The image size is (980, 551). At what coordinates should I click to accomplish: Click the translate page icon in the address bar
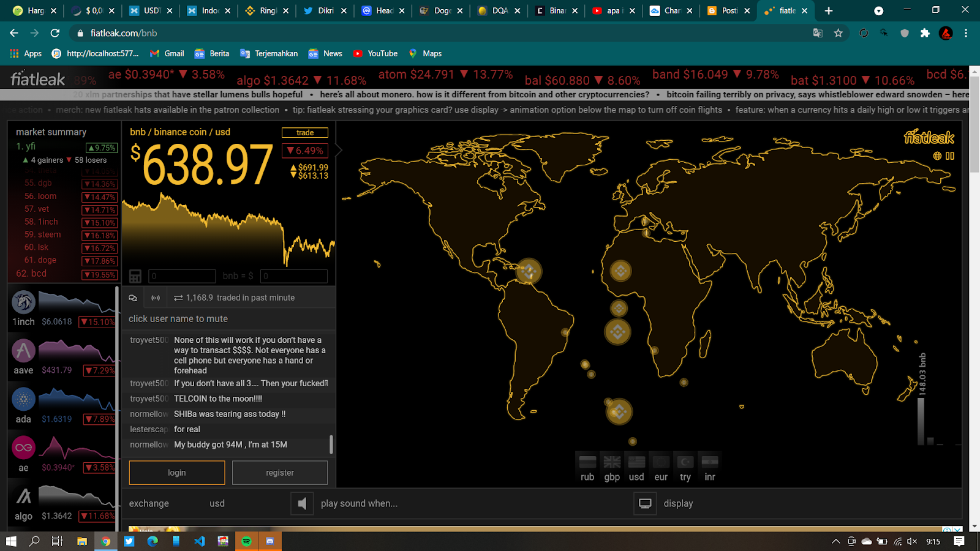click(x=818, y=33)
